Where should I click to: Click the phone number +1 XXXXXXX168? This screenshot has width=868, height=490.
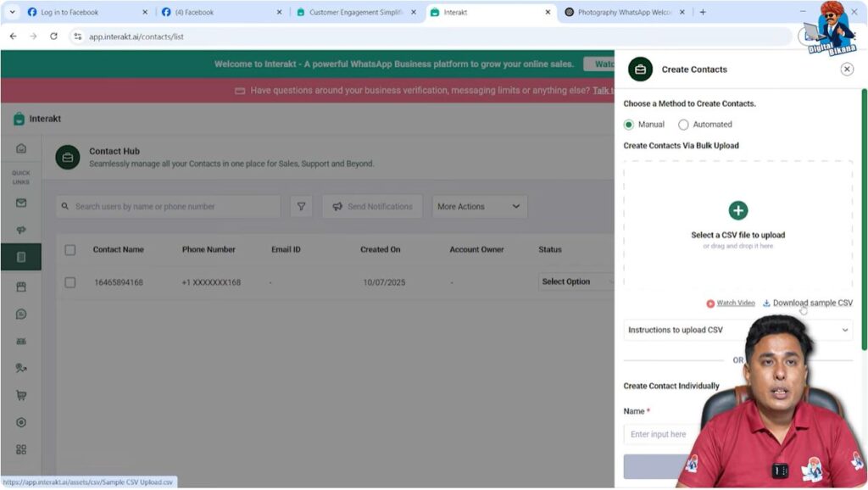211,282
